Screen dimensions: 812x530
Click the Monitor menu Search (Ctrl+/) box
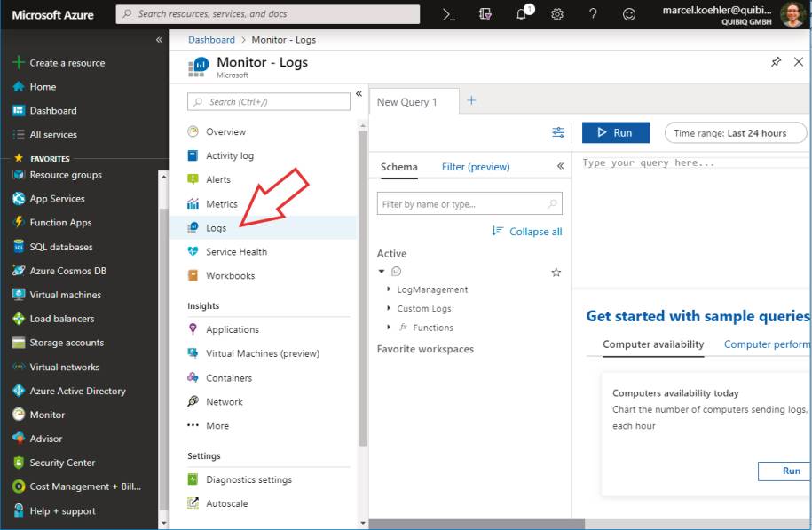(269, 101)
